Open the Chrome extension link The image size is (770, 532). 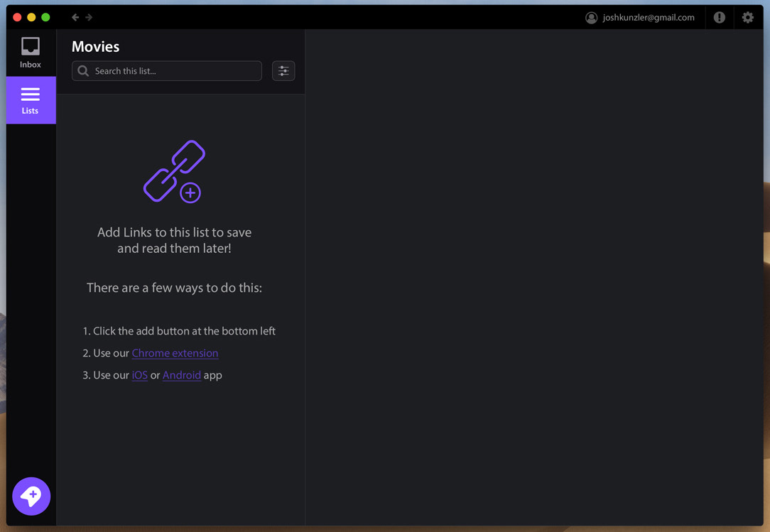175,353
